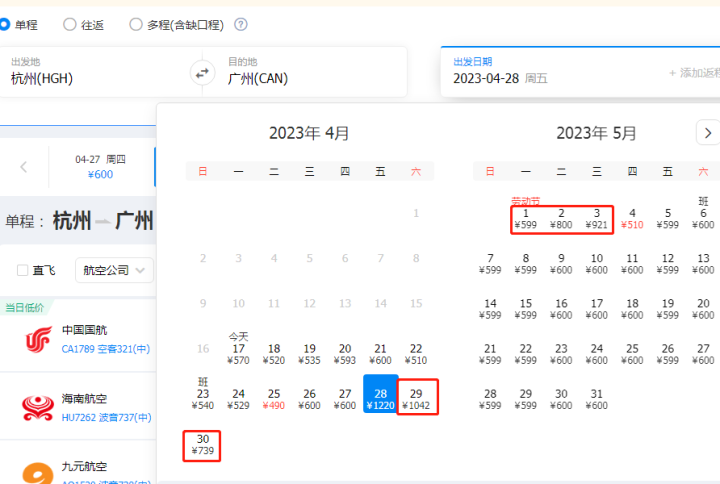This screenshot has height=484, width=720.
Task: Click next month arrow in calendar
Action: click(x=704, y=132)
